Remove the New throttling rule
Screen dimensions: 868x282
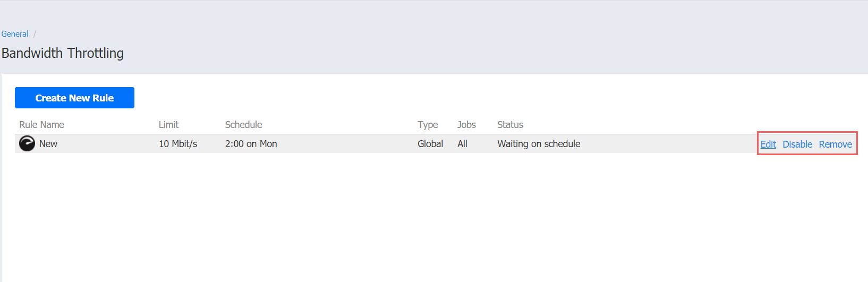(835, 144)
